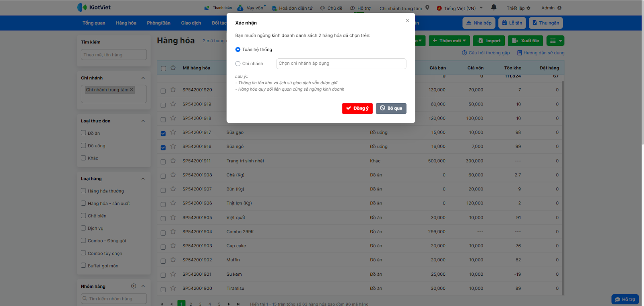The height and width of the screenshot is (306, 644).
Task: Star the item SP542001900 Tiramisu
Action: click(x=173, y=288)
